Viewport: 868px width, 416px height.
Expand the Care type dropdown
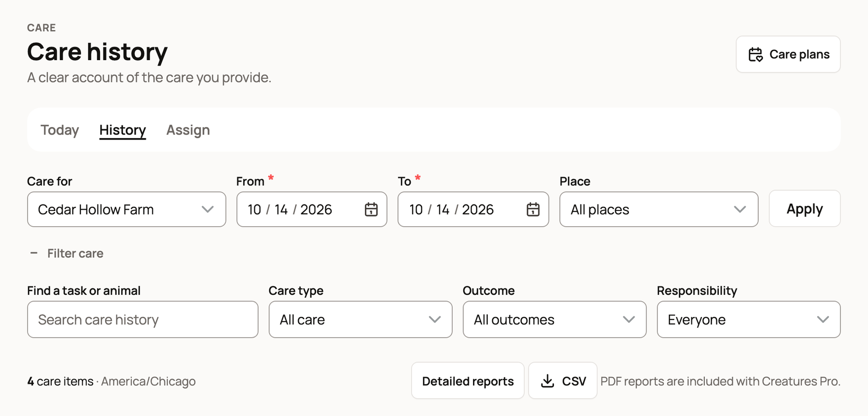tap(361, 319)
